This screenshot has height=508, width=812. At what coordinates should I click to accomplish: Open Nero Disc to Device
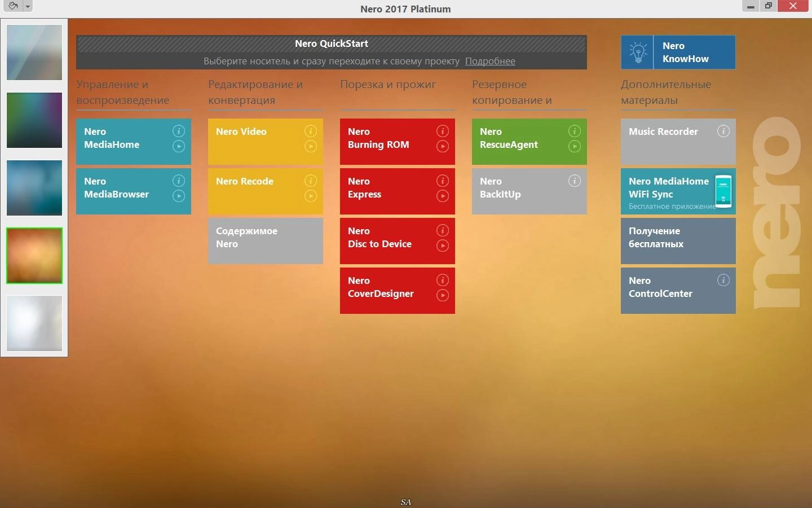tap(398, 241)
